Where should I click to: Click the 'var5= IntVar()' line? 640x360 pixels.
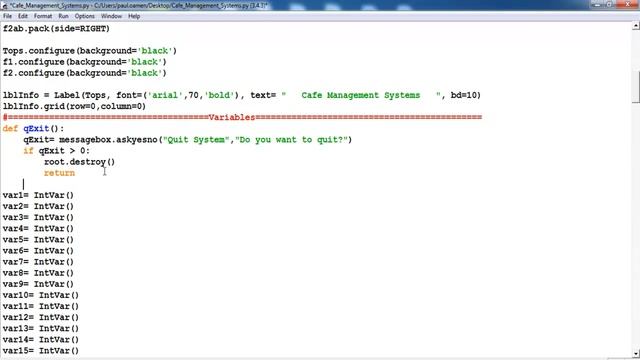38,240
